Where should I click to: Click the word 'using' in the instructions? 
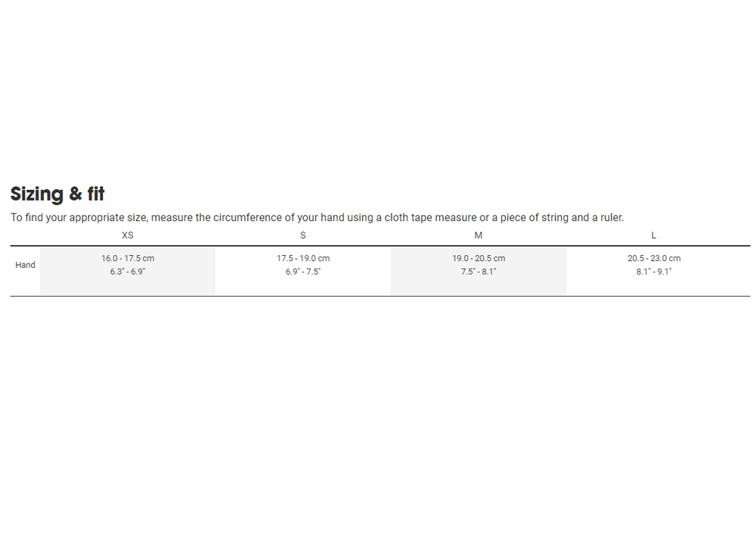(x=360, y=218)
